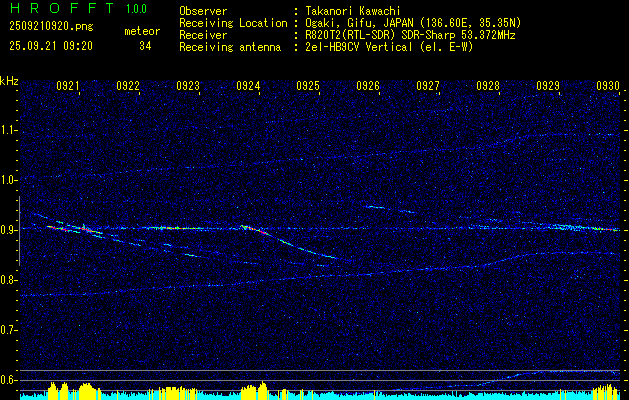
Task: Select the 0924 time marker
Action: point(248,87)
